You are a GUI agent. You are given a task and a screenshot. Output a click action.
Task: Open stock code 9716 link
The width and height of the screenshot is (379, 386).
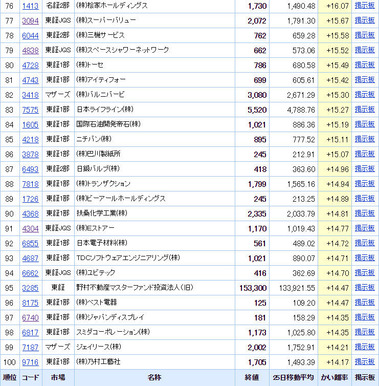pyautogui.click(x=30, y=362)
